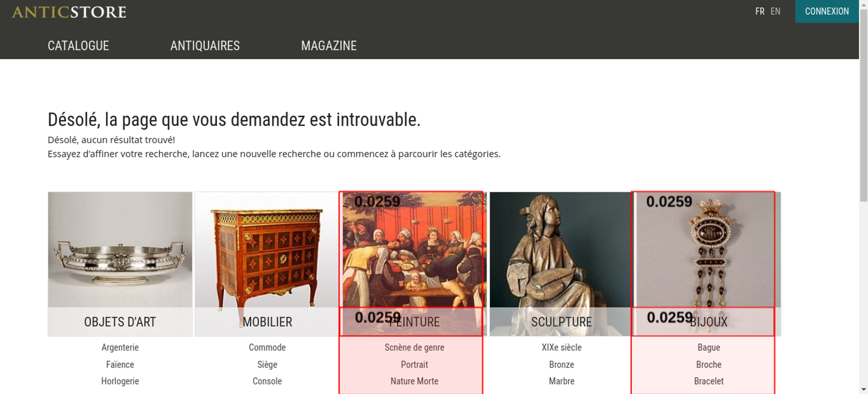Select the Portrait subcategory link
This screenshot has height=394, width=868.
point(414,364)
